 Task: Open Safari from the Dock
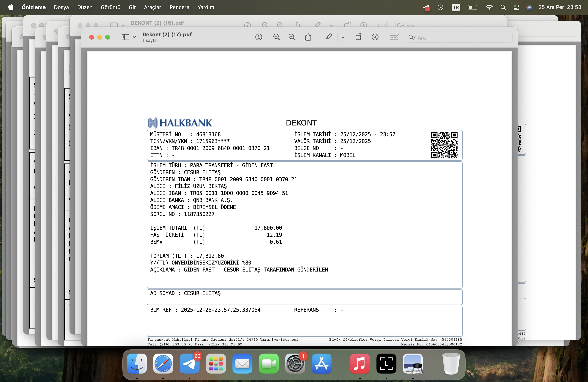pyautogui.click(x=163, y=363)
